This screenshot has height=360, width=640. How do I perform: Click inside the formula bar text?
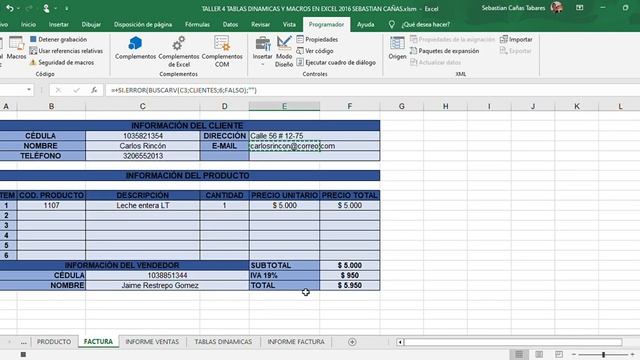point(184,90)
